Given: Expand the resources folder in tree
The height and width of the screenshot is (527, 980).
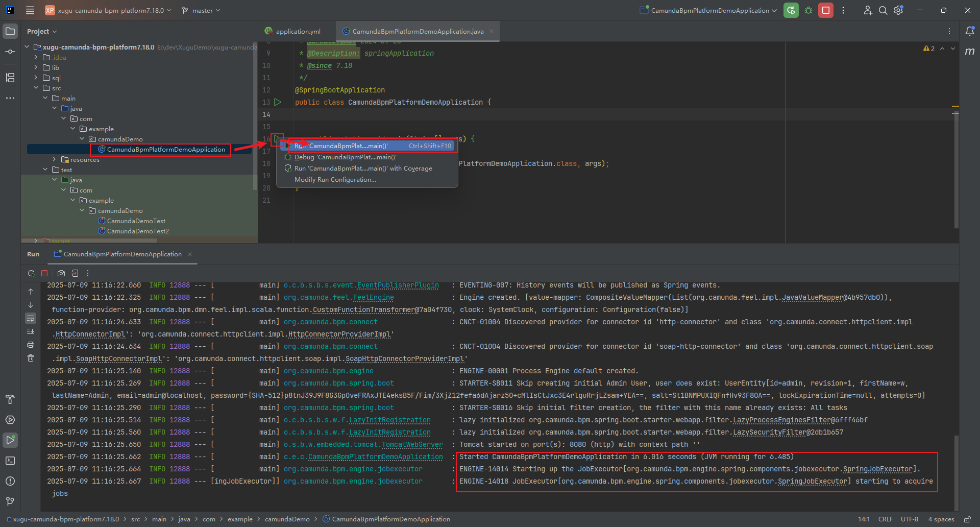Looking at the screenshot, I should 54,159.
